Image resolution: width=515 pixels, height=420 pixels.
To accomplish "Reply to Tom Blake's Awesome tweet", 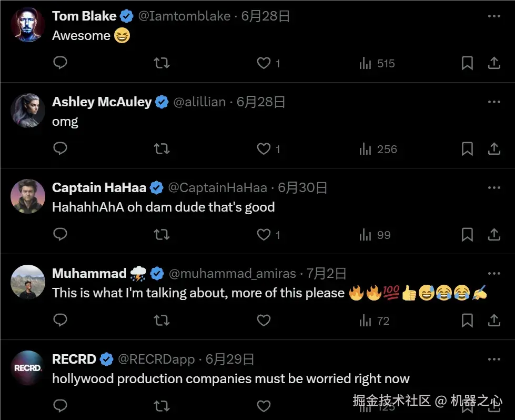I will [60, 63].
